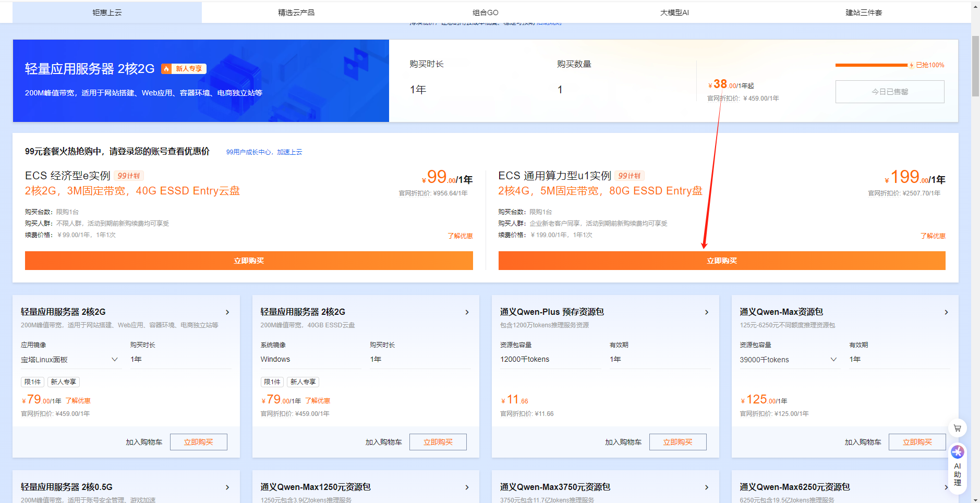Open the 39000千tokens capacity dropdown
The height and width of the screenshot is (503, 980).
click(x=789, y=359)
